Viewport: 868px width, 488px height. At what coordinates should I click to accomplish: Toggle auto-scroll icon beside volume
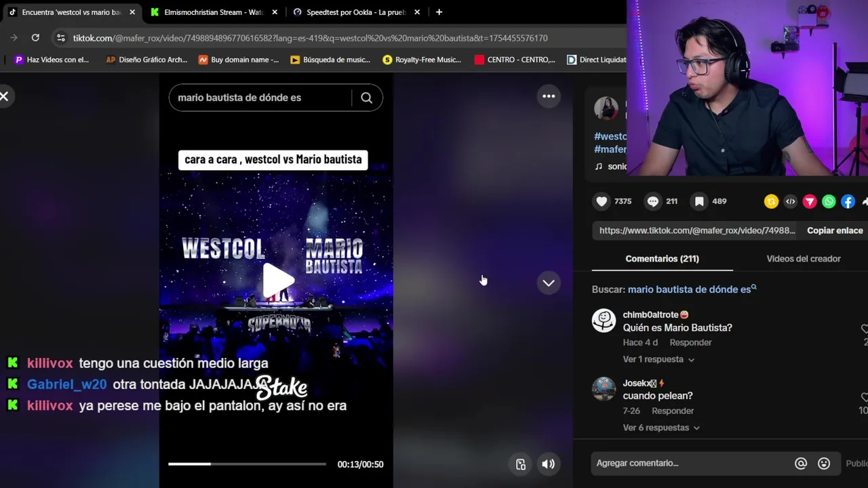[x=521, y=464]
